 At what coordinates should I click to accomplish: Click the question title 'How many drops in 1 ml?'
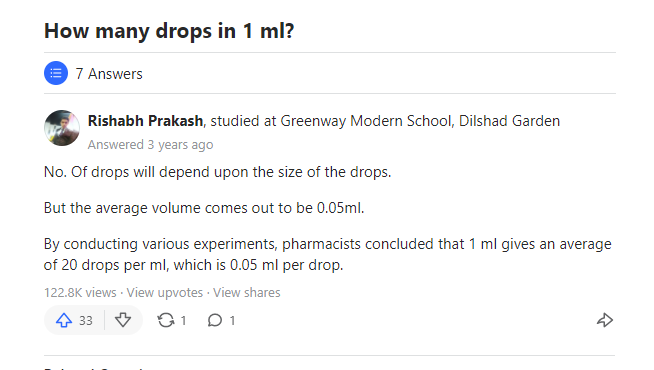(x=169, y=31)
